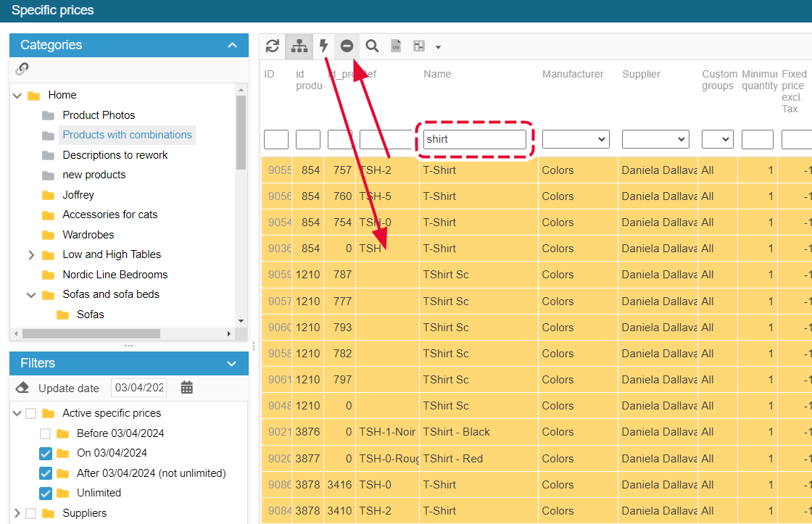Image resolution: width=812 pixels, height=524 pixels.
Task: Expand the 'Low and High Tables' category
Action: pyautogui.click(x=31, y=255)
